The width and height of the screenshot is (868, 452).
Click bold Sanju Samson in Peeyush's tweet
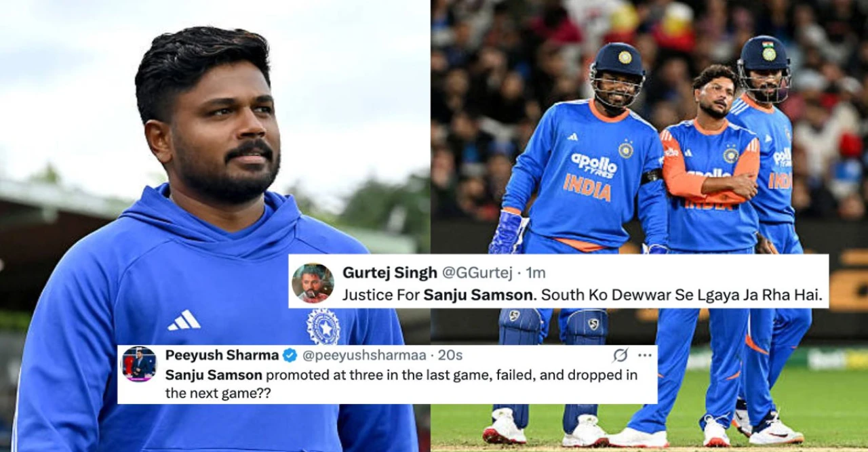point(214,375)
